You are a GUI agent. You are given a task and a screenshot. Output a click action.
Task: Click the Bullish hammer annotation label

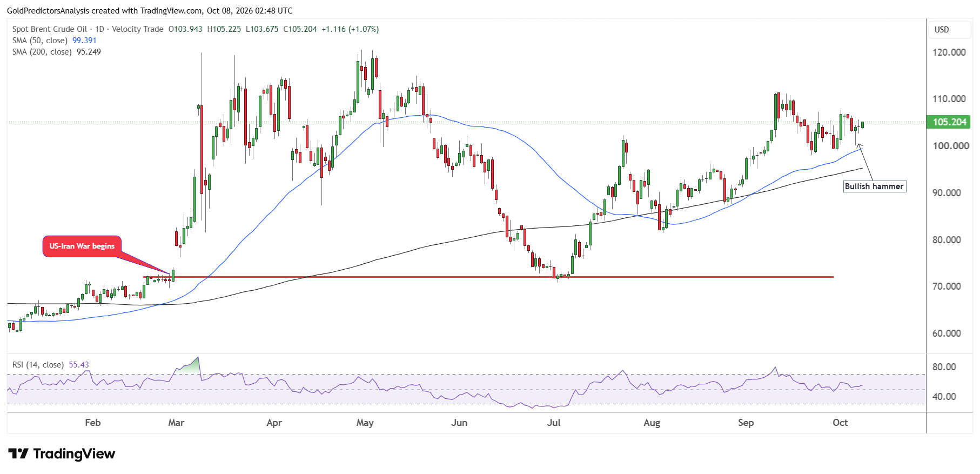pyautogui.click(x=874, y=186)
